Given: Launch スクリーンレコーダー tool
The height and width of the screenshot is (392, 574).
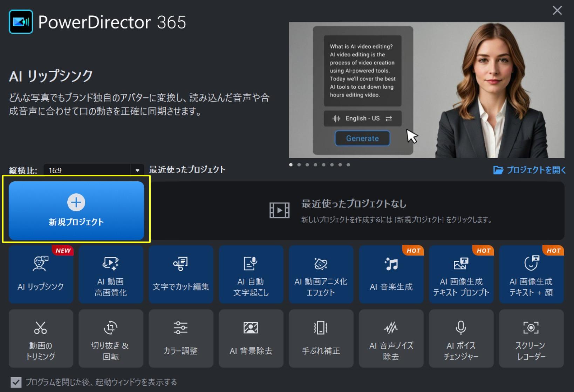Looking at the screenshot, I should [531, 338].
